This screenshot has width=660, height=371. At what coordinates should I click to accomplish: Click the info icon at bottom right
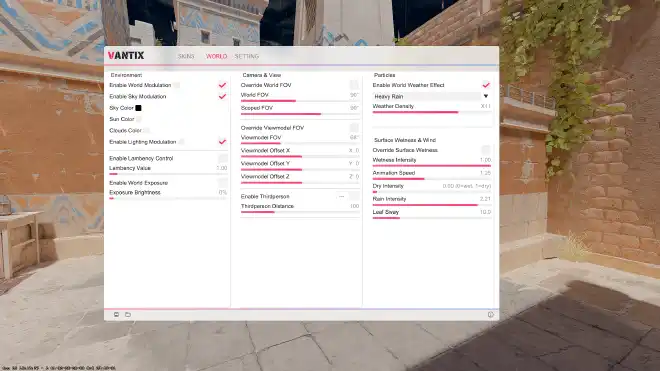pyautogui.click(x=490, y=315)
